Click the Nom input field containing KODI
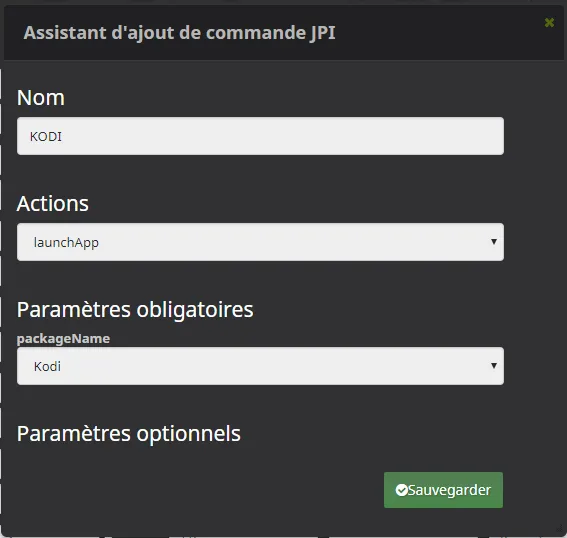This screenshot has width=567, height=538. pos(260,136)
